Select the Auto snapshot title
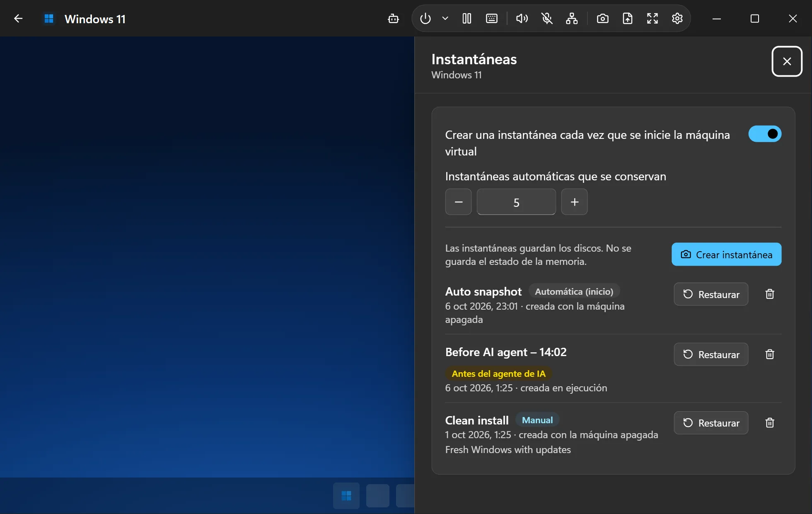Image resolution: width=812 pixels, height=514 pixels. [483, 292]
